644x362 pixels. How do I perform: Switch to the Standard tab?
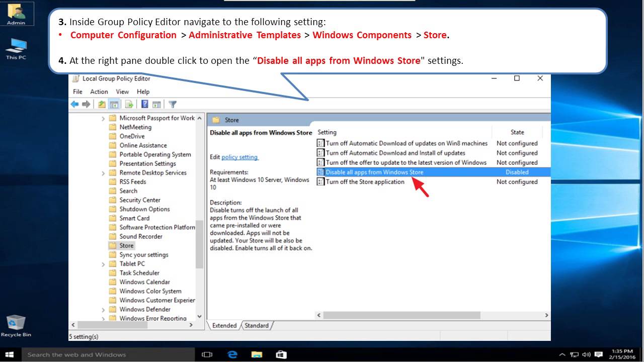(x=257, y=325)
